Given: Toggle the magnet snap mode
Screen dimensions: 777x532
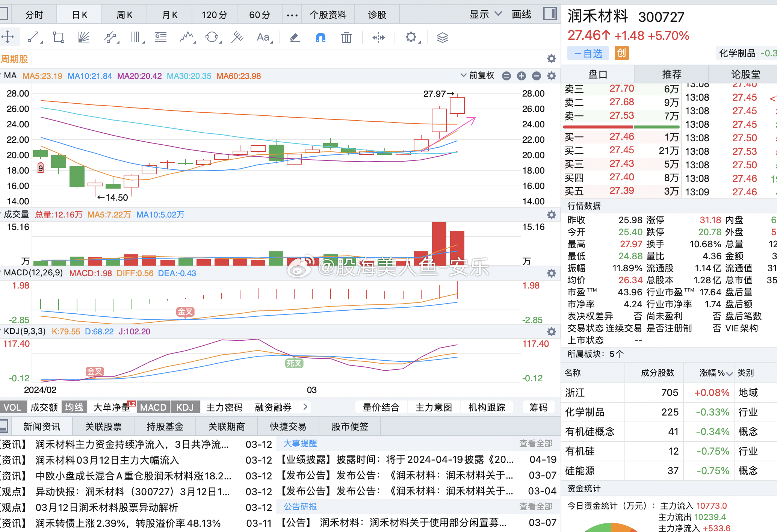Looking at the screenshot, I should (320, 37).
